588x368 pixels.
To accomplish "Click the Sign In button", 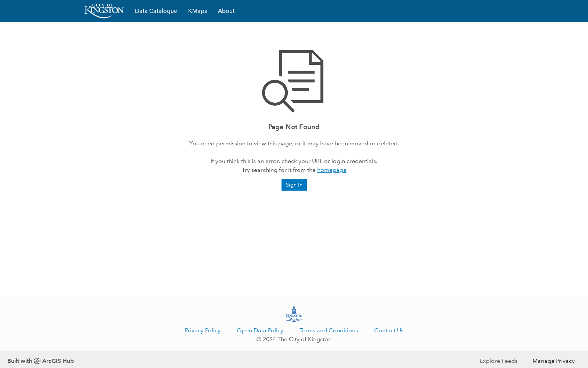I will coord(294,185).
